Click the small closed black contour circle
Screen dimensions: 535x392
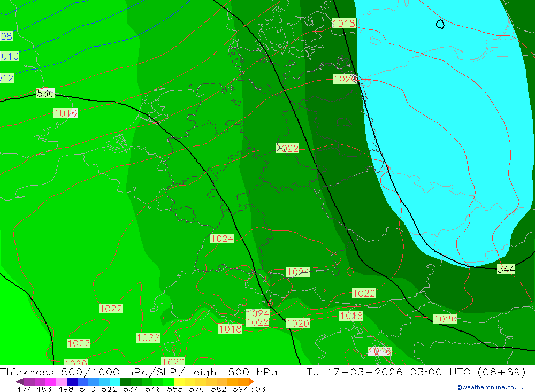coord(440,24)
